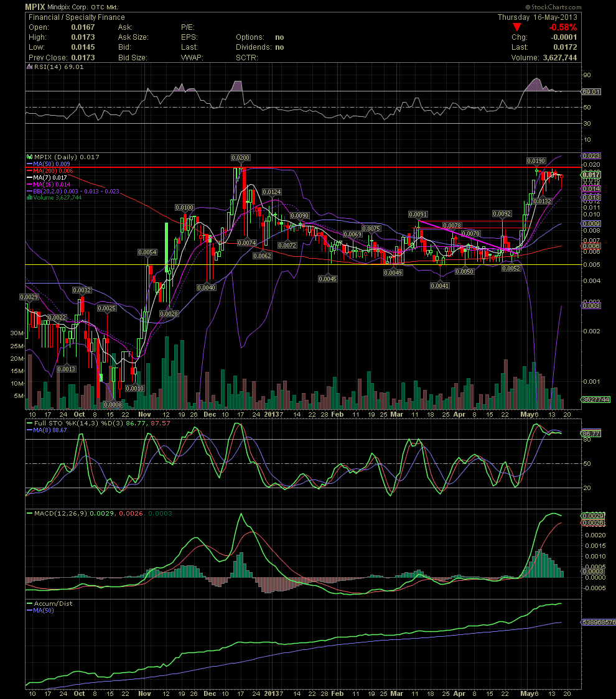Click the Prev Close label
Viewport: 616px width, 699px height.
(x=48, y=58)
